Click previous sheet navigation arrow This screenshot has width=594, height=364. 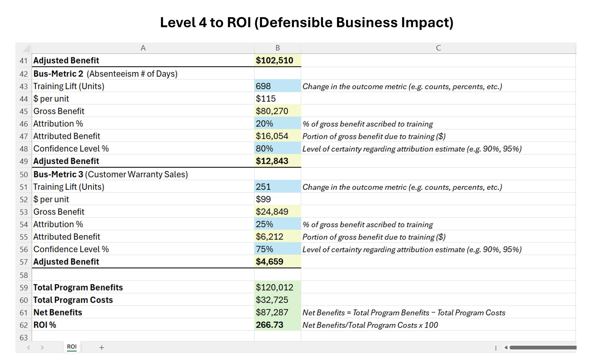click(29, 347)
